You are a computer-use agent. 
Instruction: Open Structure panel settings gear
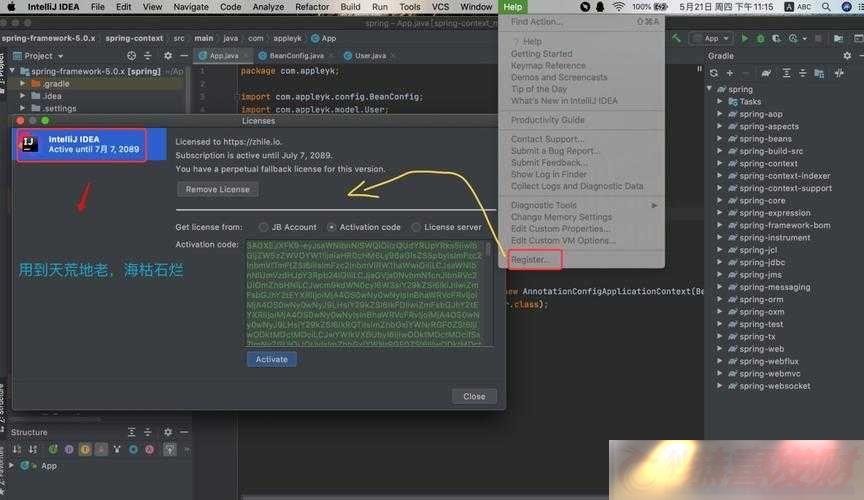[x=168, y=432]
